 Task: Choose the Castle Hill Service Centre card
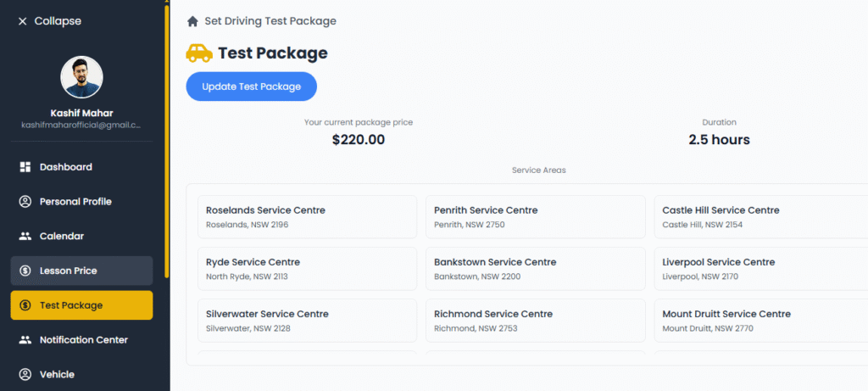point(760,217)
